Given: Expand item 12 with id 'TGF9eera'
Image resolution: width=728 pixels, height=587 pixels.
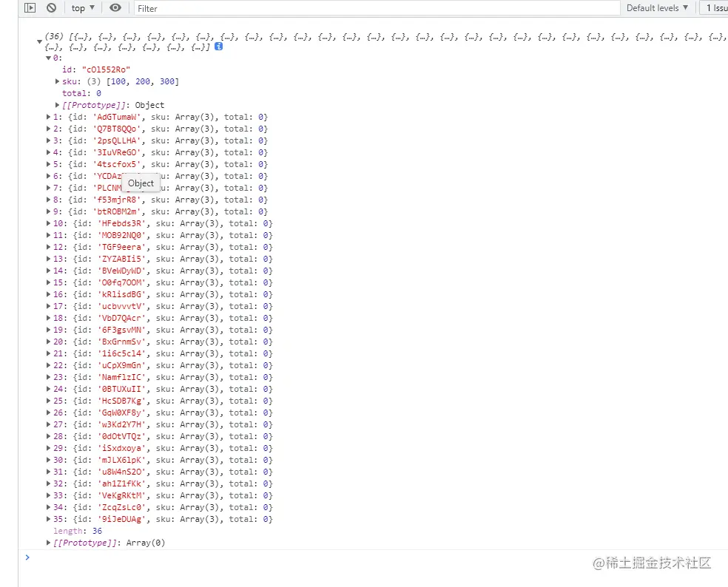Looking at the screenshot, I should click(x=48, y=247).
